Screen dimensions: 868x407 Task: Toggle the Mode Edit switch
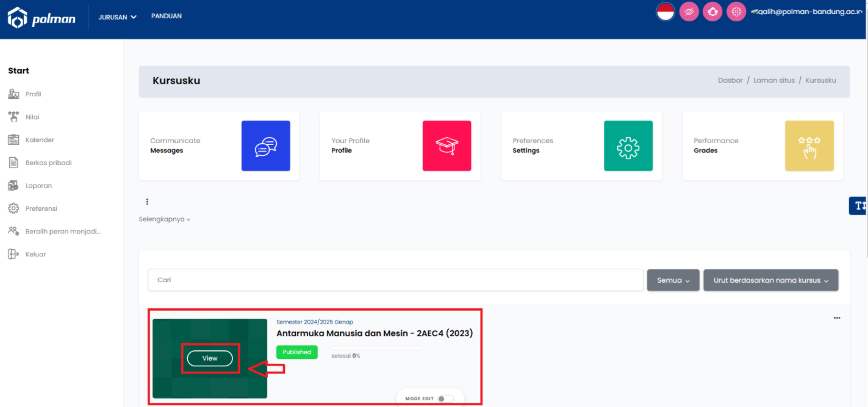tap(445, 398)
